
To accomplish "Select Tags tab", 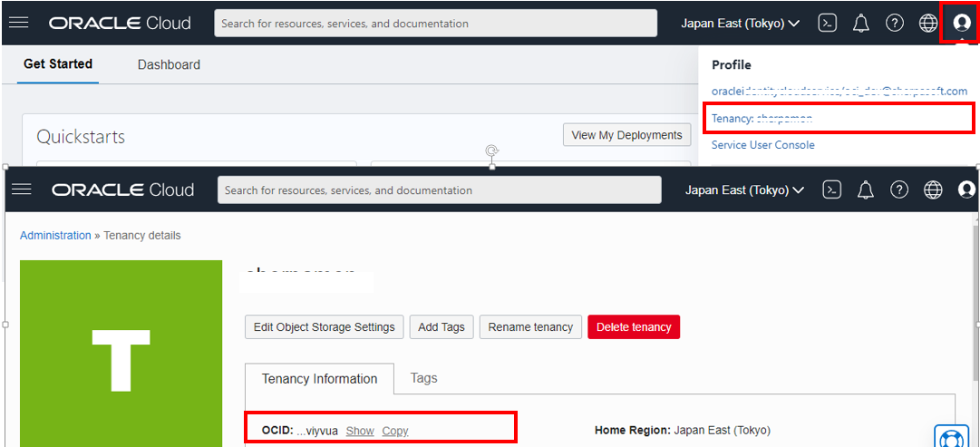I will pyautogui.click(x=423, y=377).
